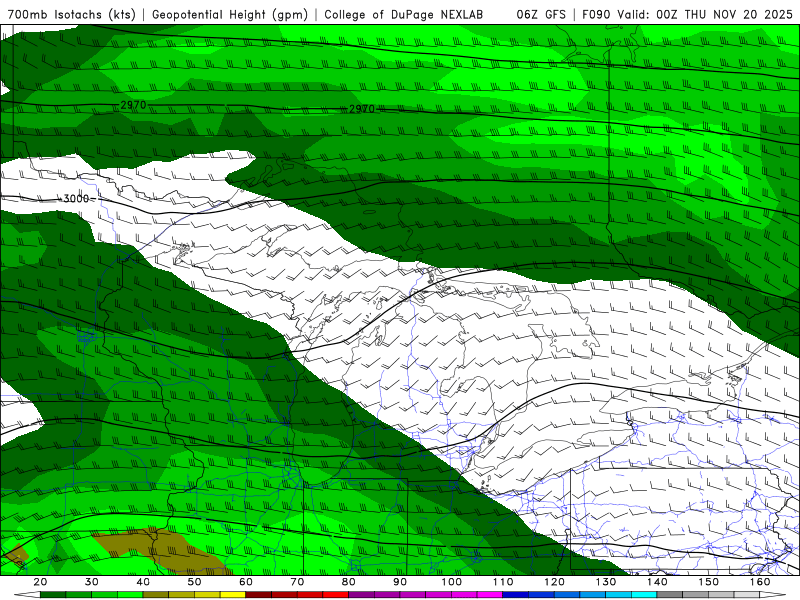Click the "150" value on the color scale
The width and height of the screenshot is (800, 600).
coord(708,582)
